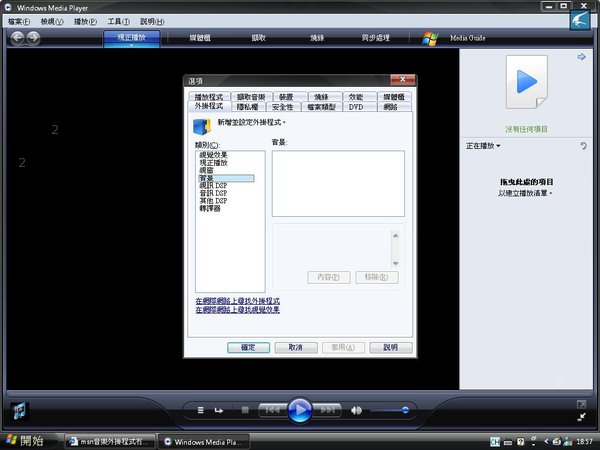This screenshot has height=450, width=600.
Task: Switch to compact mode using the diagonal arrow icon
Action: [581, 417]
